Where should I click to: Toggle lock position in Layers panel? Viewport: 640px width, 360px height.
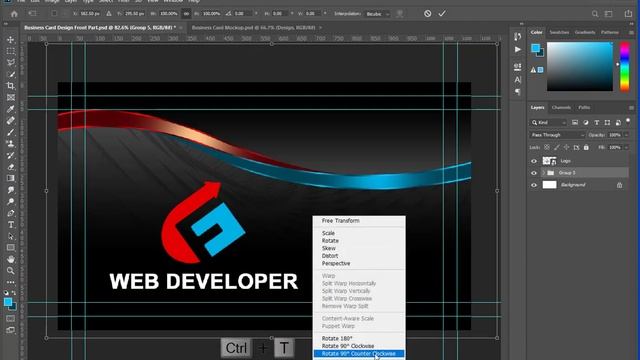click(566, 147)
